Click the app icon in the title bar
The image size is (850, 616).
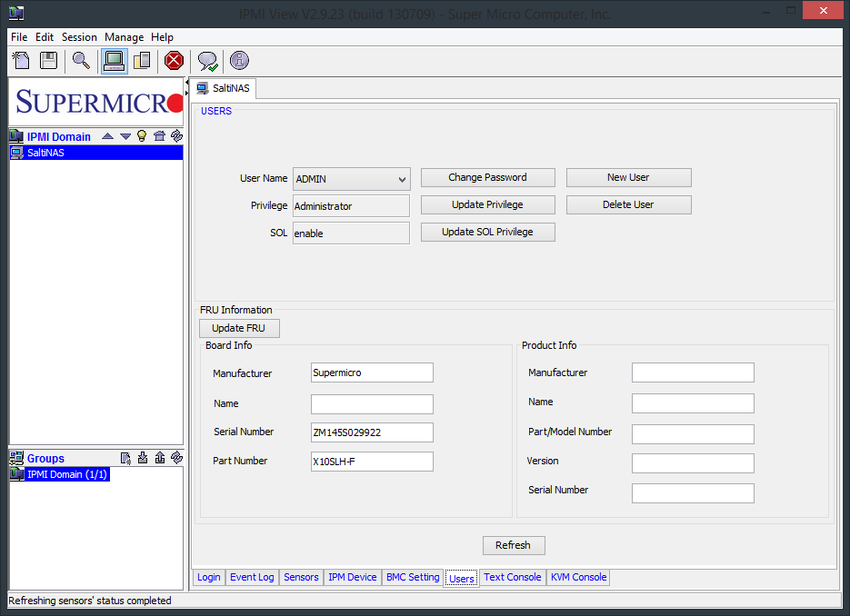pos(16,13)
